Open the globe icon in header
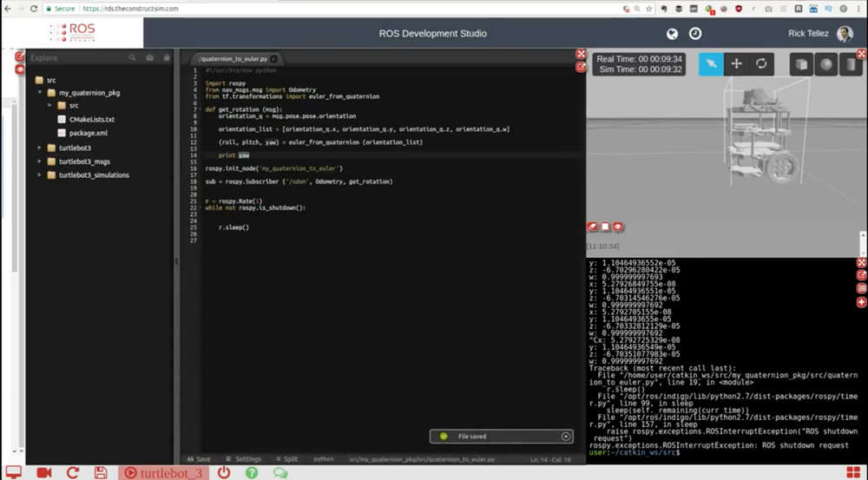Screen dimensions: 868x480 tap(672, 34)
